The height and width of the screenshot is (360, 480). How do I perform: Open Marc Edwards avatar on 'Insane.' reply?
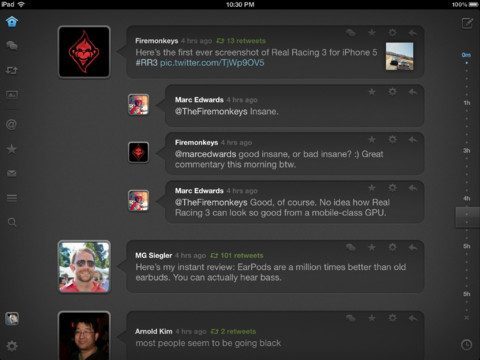pyautogui.click(x=138, y=105)
